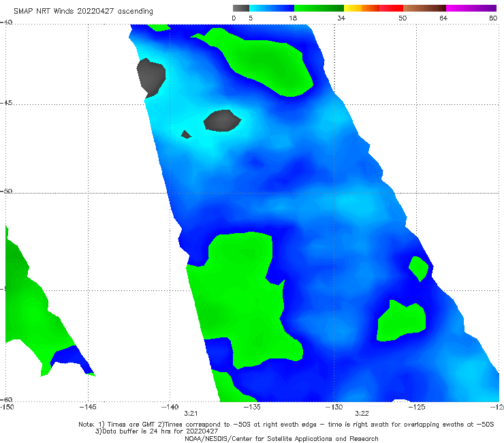The width and height of the screenshot is (504, 443).
Task: Click the gray 0-5 segment of the color bar
Action: (240, 8)
